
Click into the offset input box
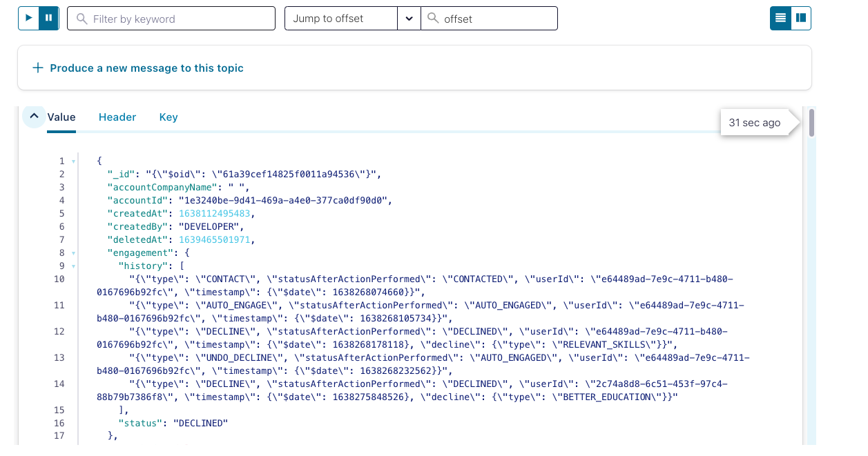[497, 19]
